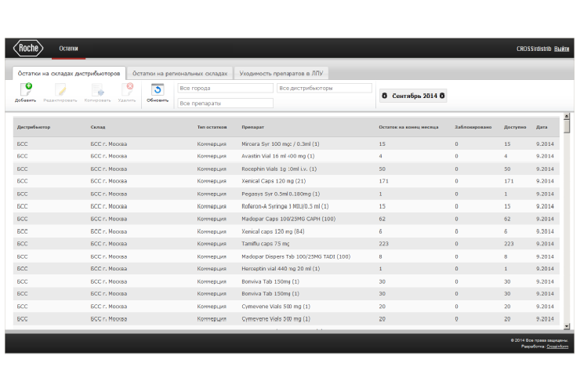Click the Добавить add record icon

coord(25,91)
